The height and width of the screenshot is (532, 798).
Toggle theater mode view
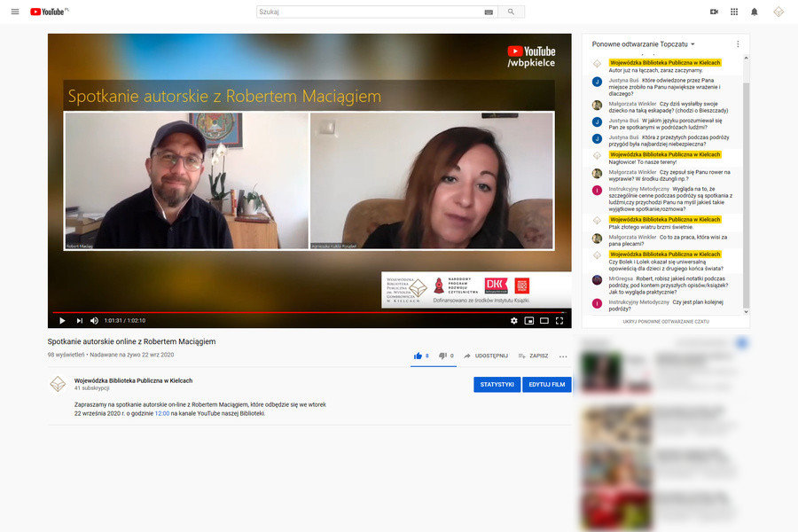544,321
